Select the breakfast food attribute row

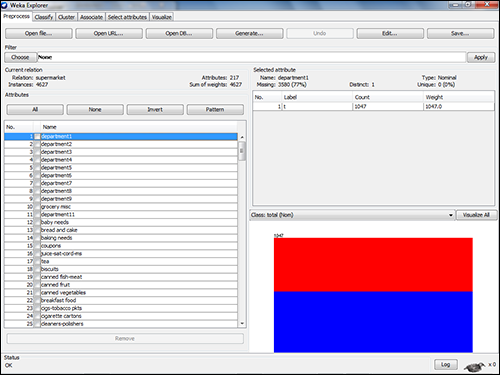[x=121, y=300]
